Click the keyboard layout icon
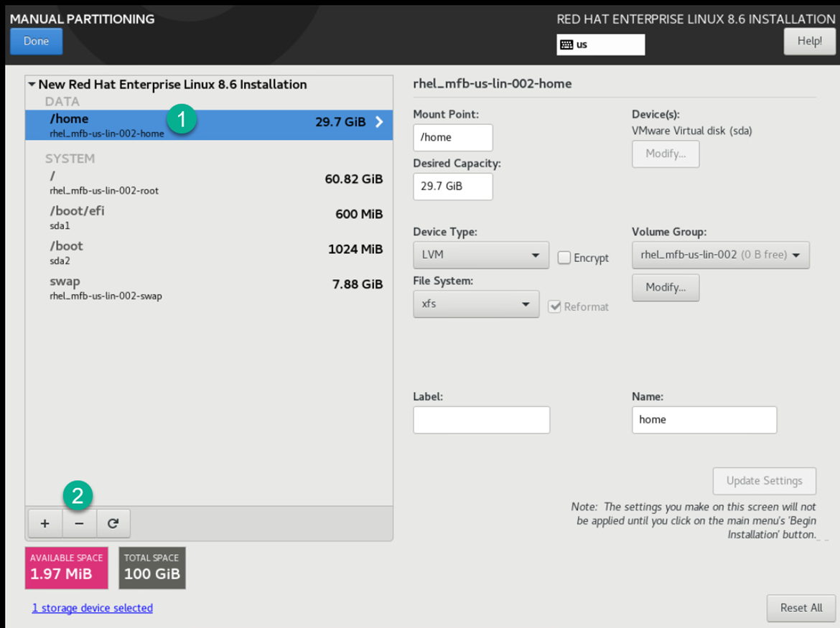The image size is (840, 628). tap(566, 44)
